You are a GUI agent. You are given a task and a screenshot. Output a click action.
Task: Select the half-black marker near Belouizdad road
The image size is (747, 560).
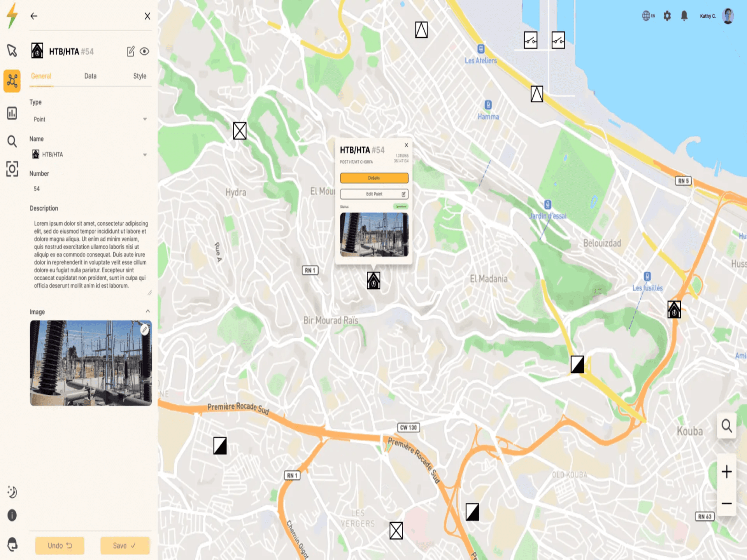click(577, 364)
